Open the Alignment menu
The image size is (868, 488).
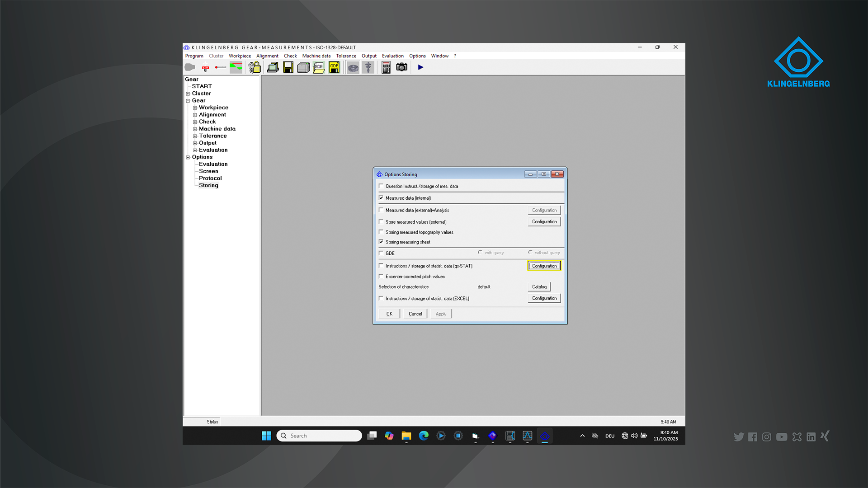[x=267, y=56]
